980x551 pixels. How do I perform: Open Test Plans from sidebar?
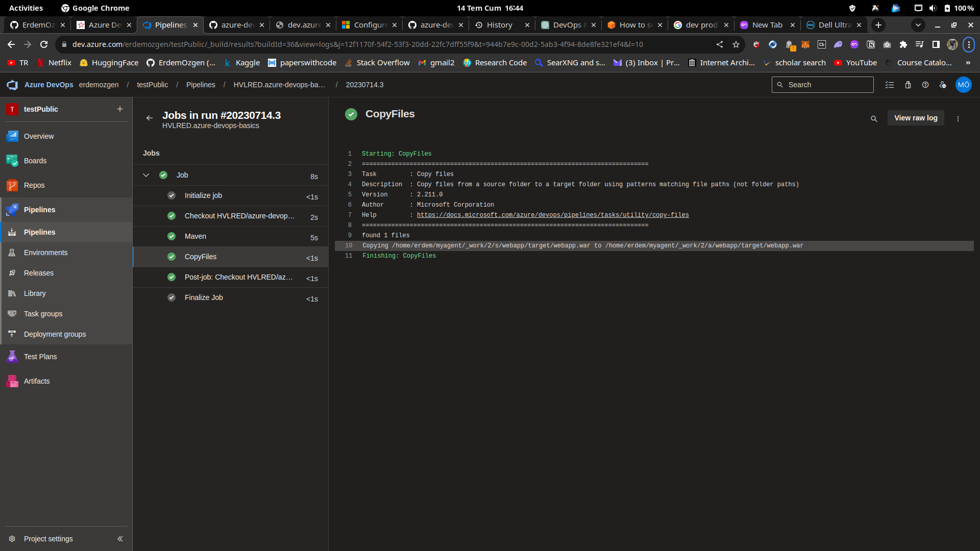40,357
